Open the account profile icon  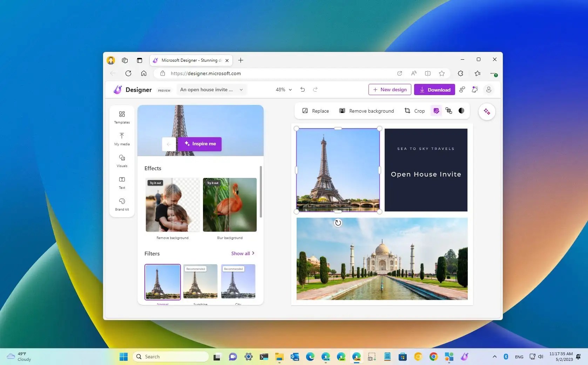(x=488, y=89)
